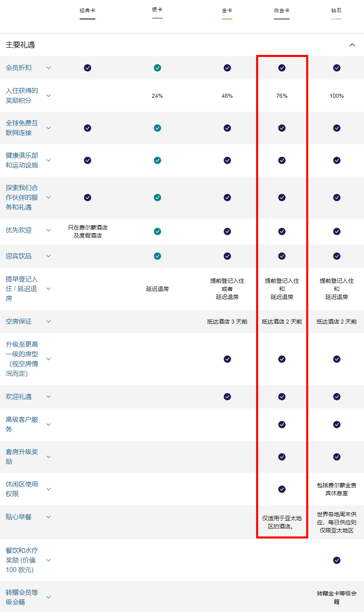Click the 钻石 checkmark for 餐饮和水疗奖励

337,560
